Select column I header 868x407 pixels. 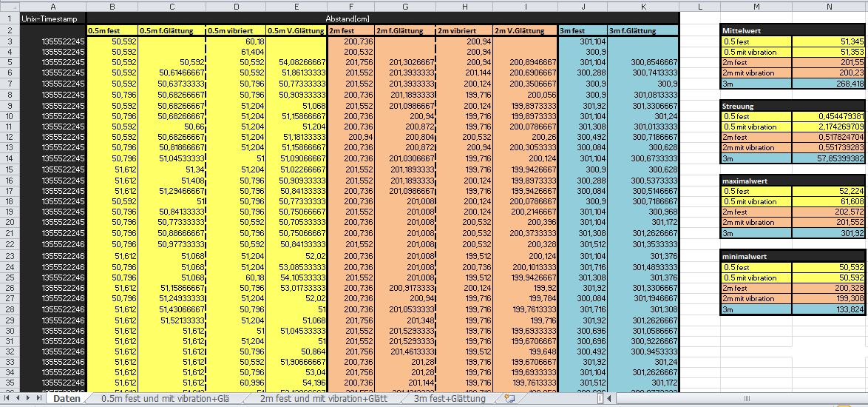(526, 6)
